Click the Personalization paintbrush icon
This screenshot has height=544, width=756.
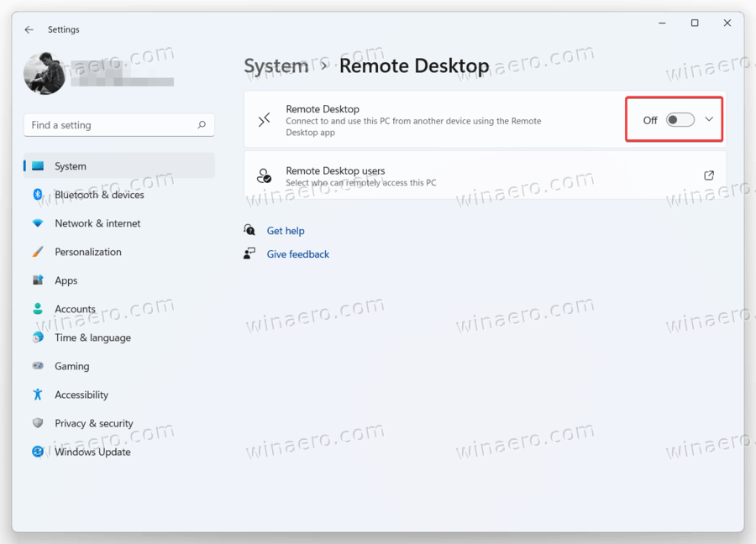38,252
